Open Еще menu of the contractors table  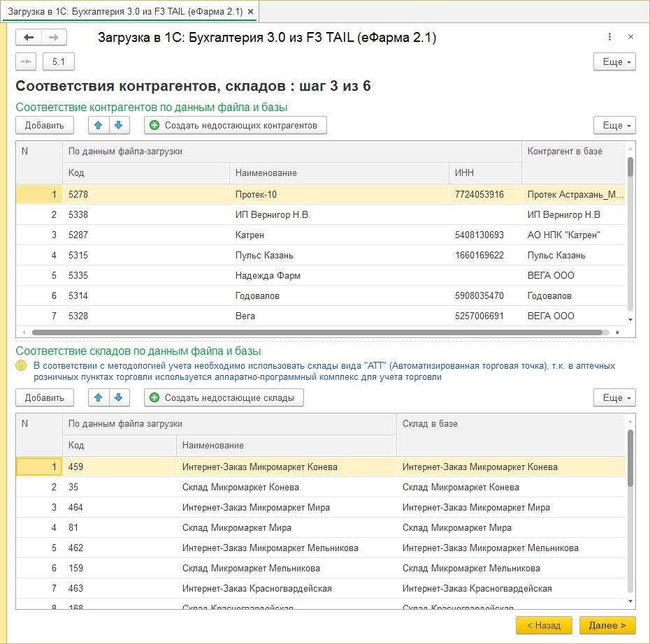click(x=614, y=126)
